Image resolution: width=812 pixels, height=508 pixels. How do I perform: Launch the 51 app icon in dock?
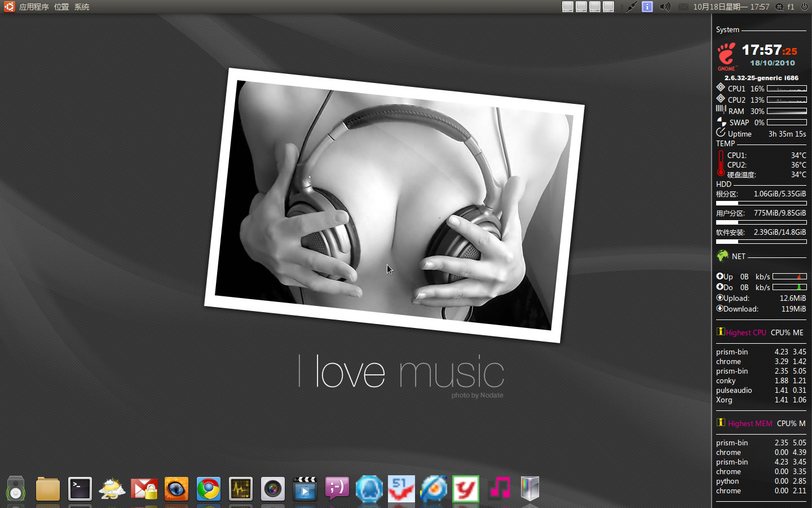401,489
